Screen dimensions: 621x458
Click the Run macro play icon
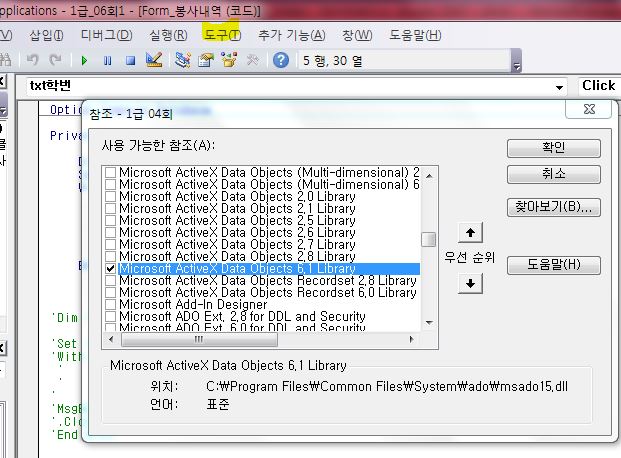pos(86,61)
